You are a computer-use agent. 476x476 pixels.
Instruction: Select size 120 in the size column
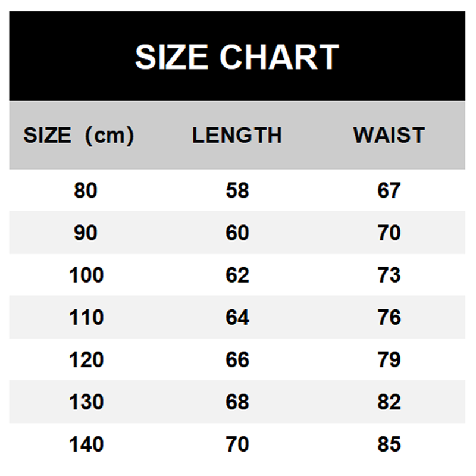click(x=86, y=360)
